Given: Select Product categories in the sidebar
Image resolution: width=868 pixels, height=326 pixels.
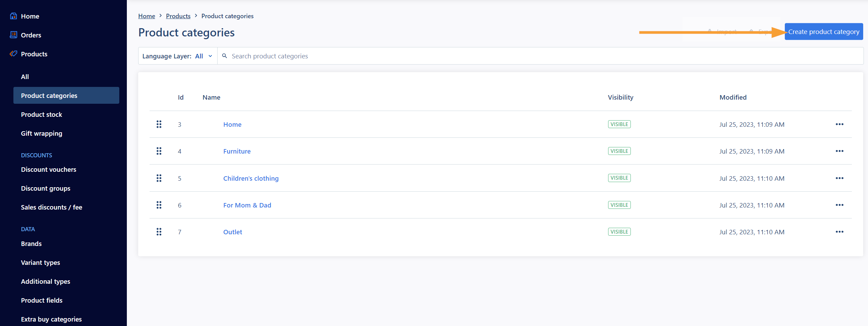Looking at the screenshot, I should click(x=66, y=95).
